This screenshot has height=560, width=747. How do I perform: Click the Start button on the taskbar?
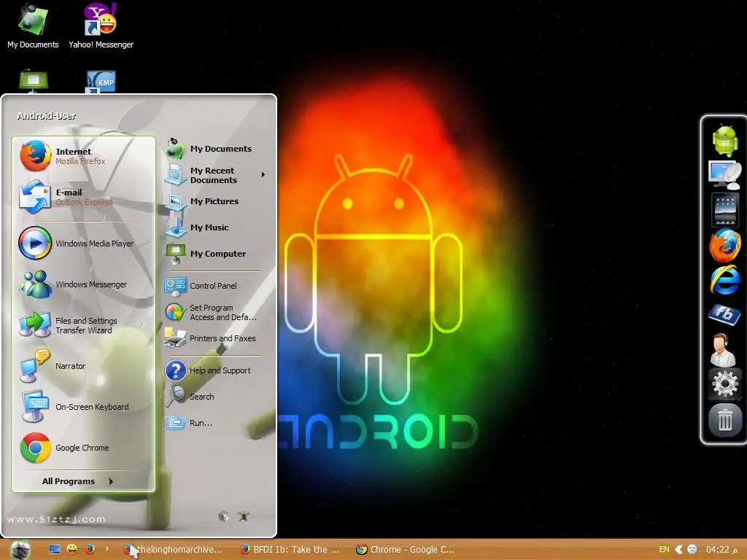[x=20, y=550]
